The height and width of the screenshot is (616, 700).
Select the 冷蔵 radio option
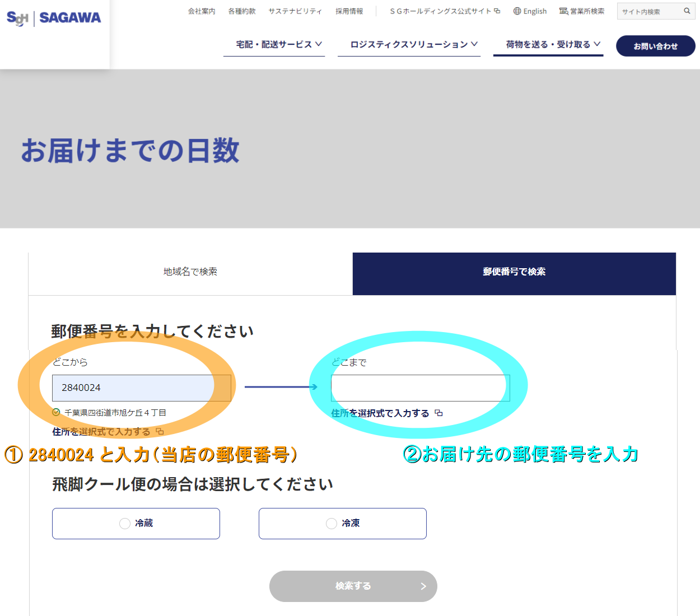pos(125,524)
